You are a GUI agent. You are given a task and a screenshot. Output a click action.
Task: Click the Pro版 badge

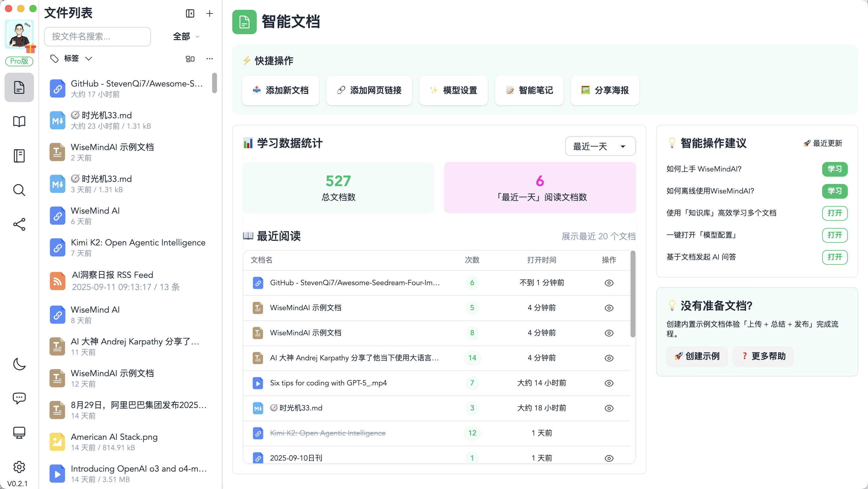point(19,61)
